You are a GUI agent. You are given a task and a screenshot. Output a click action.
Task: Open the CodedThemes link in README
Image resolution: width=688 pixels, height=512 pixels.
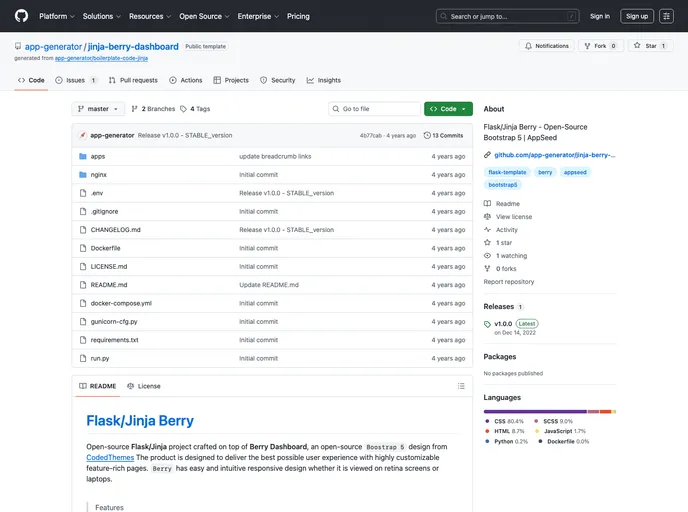110,457
